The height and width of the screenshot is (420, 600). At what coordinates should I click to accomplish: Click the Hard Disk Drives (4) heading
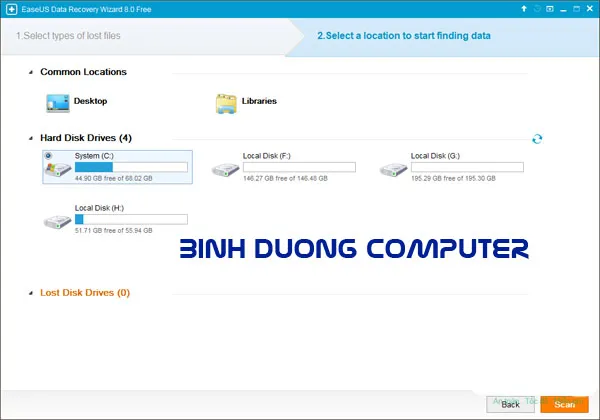tap(86, 138)
